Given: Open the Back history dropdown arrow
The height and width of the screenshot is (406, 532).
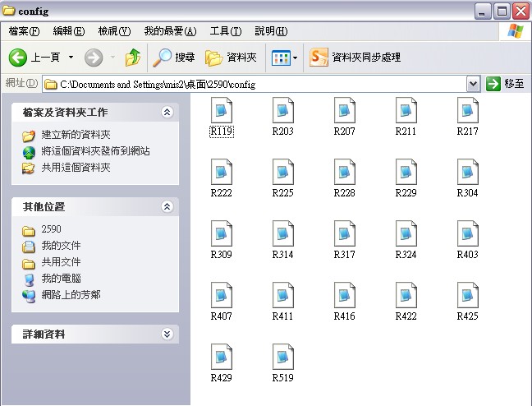Looking at the screenshot, I should coord(71,57).
